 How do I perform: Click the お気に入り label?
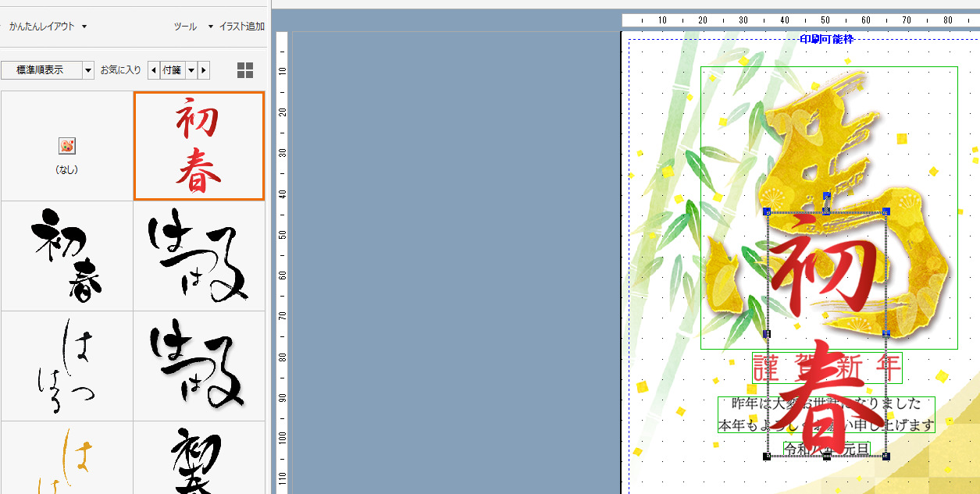coord(120,70)
